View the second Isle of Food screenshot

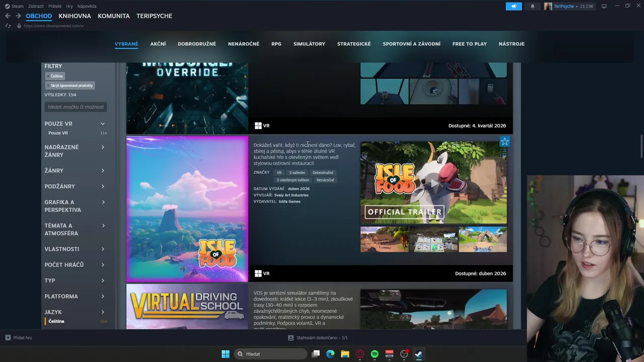[x=434, y=239]
